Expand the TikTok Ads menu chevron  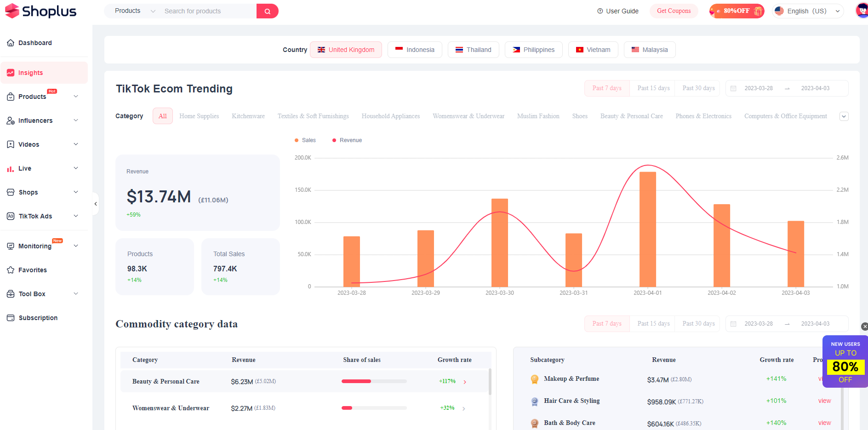pyautogui.click(x=76, y=216)
